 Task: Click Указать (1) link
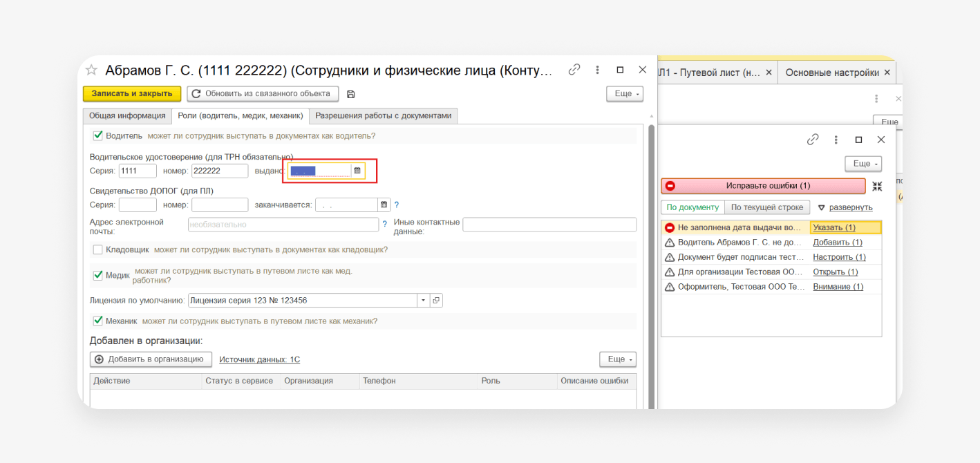pos(834,227)
